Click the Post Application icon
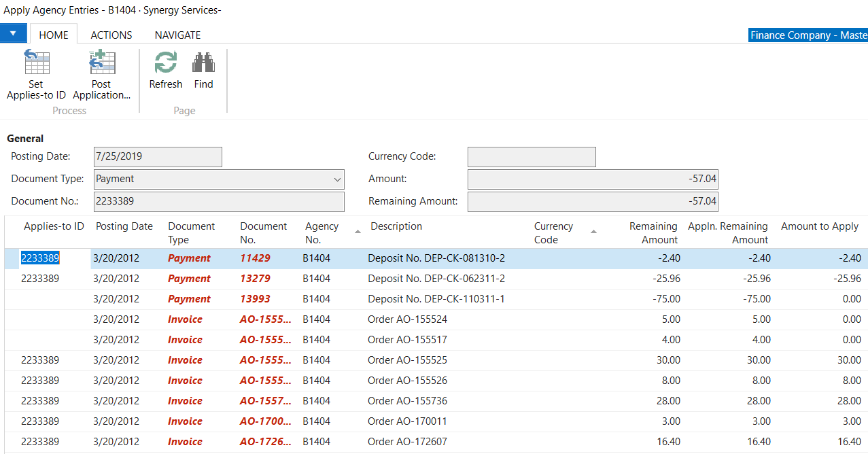Image resolution: width=868 pixels, height=454 pixels. point(101,63)
